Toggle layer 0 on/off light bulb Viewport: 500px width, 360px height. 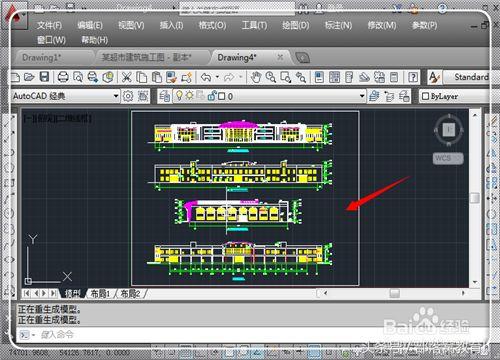pos(179,96)
